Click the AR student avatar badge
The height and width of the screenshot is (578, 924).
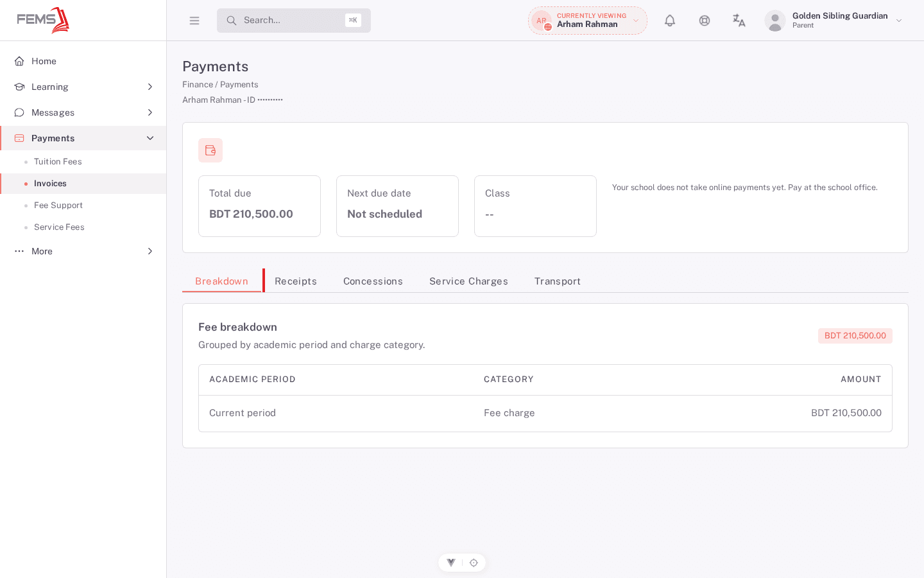click(x=542, y=21)
